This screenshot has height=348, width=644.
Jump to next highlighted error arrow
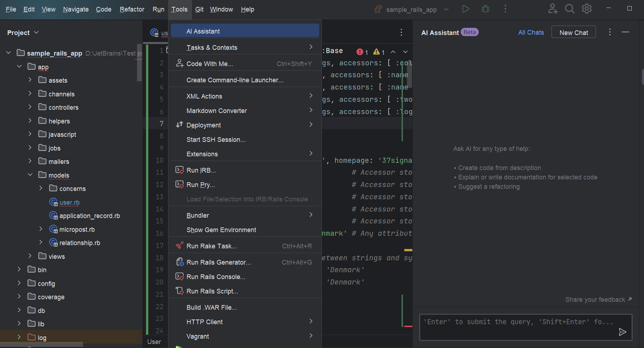click(x=405, y=52)
